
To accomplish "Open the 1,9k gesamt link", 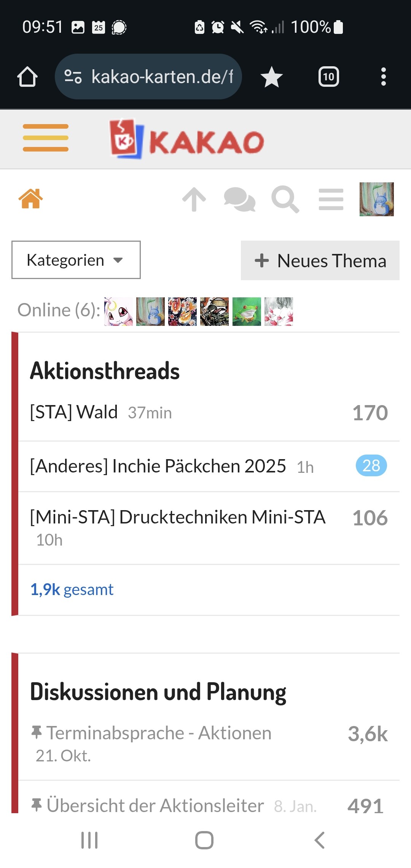I will click(x=72, y=589).
